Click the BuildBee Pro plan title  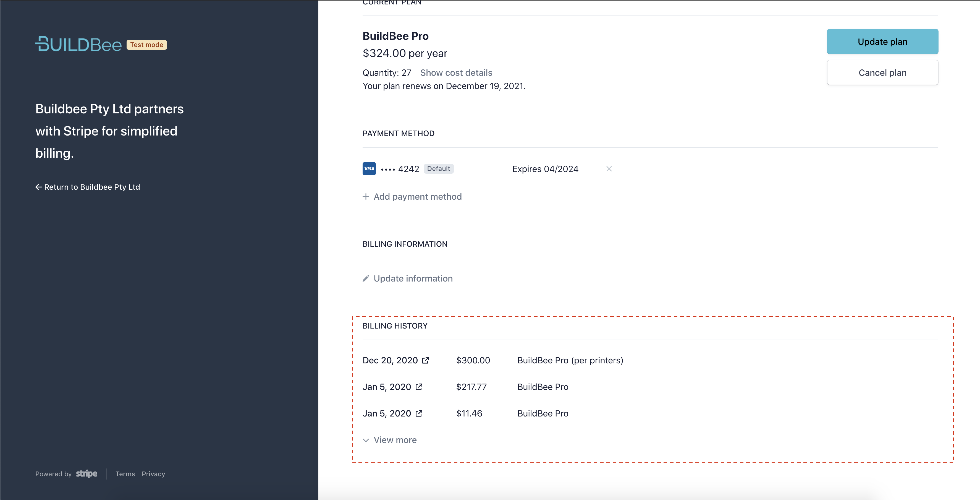(x=395, y=36)
